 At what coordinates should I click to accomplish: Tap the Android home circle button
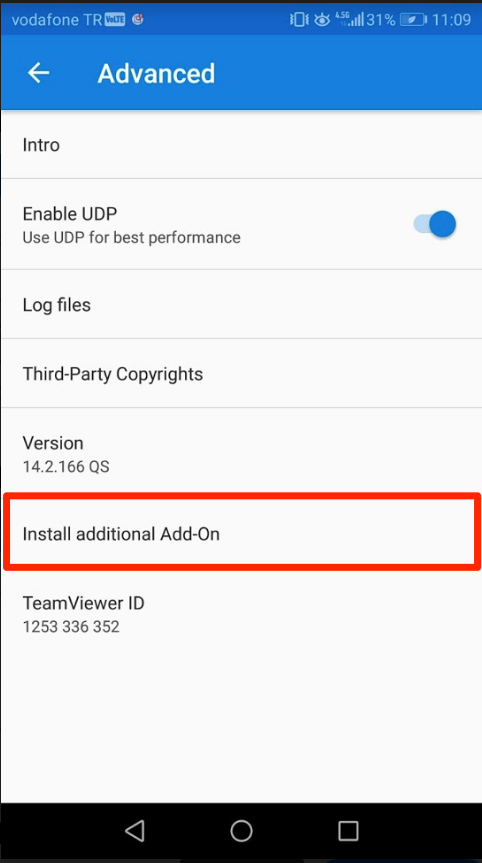point(241,830)
